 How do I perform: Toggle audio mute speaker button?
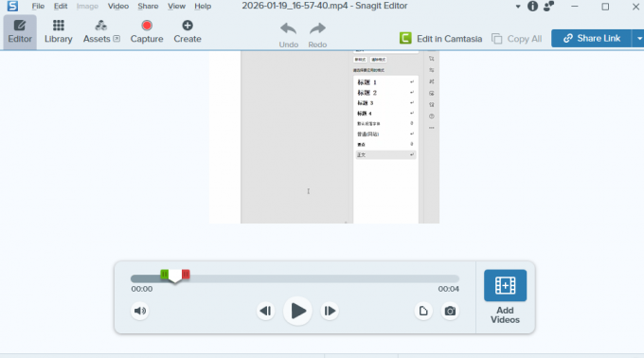(x=140, y=311)
